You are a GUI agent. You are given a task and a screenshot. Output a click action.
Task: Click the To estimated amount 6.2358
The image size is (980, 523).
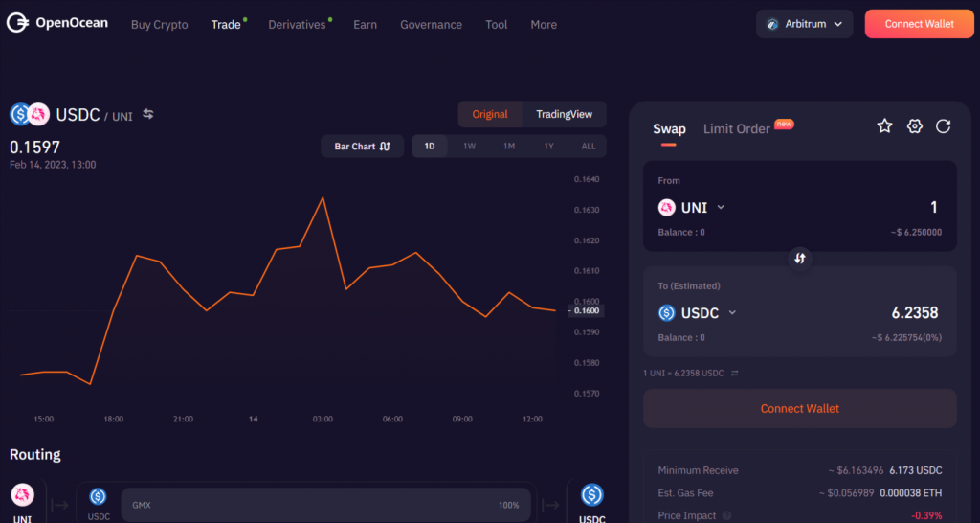[x=914, y=312]
